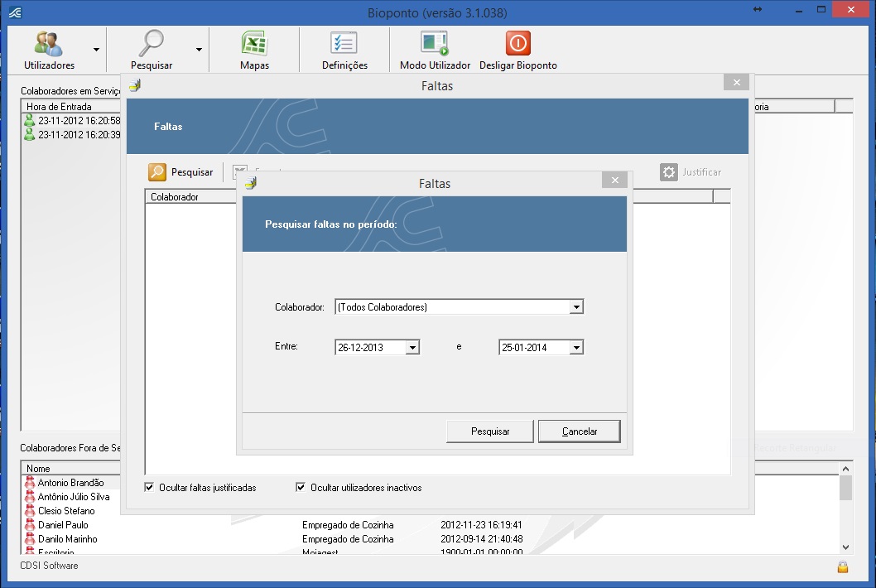Select user icon for entry 23-11-2012 16:20:39
The image size is (876, 588).
[30, 134]
